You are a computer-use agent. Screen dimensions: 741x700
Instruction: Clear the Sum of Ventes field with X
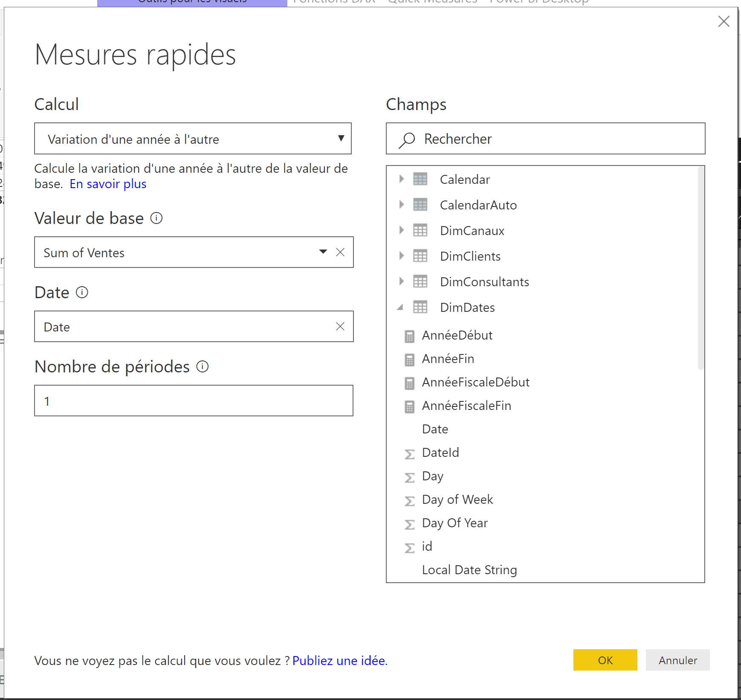coord(340,252)
